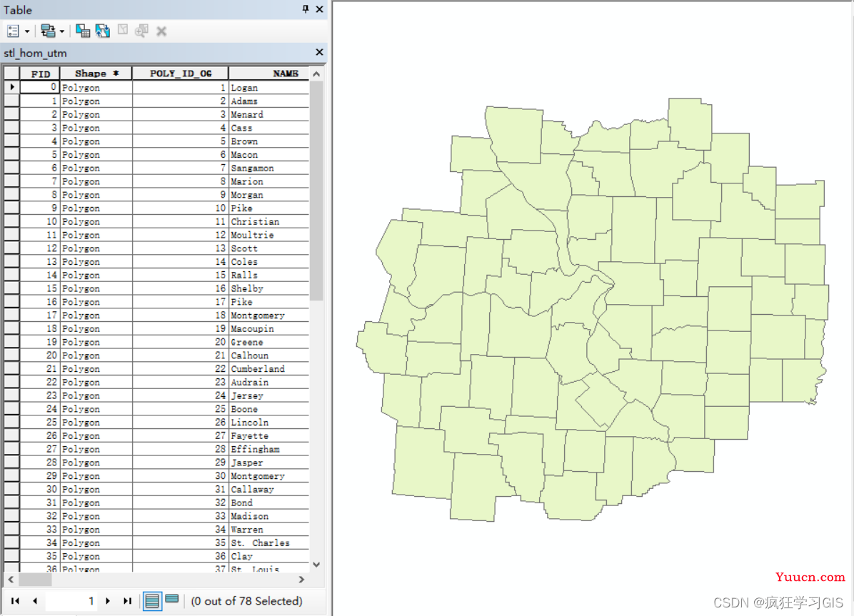Click the table scroll down arrow

(316, 565)
